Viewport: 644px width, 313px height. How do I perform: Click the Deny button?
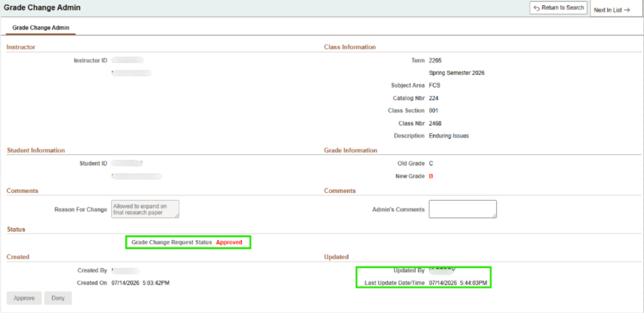click(x=58, y=298)
